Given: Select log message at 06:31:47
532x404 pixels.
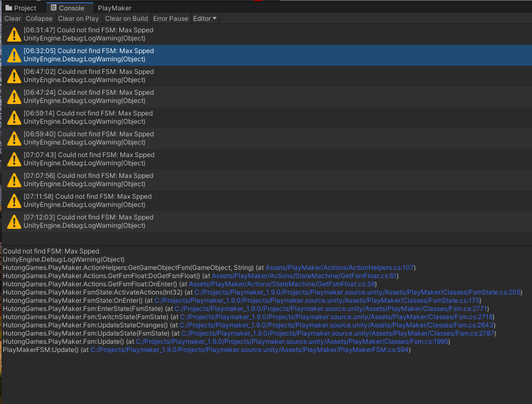Looking at the screenshot, I should [267, 34].
